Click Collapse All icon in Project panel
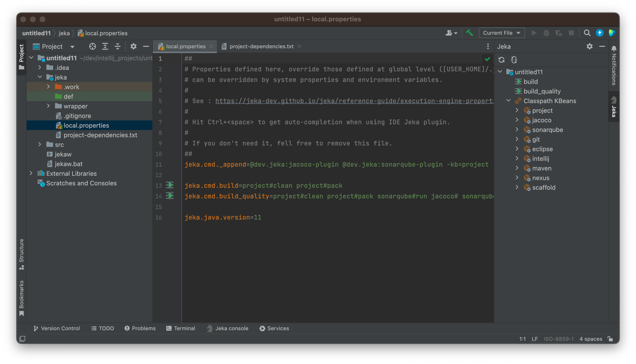 [118, 47]
